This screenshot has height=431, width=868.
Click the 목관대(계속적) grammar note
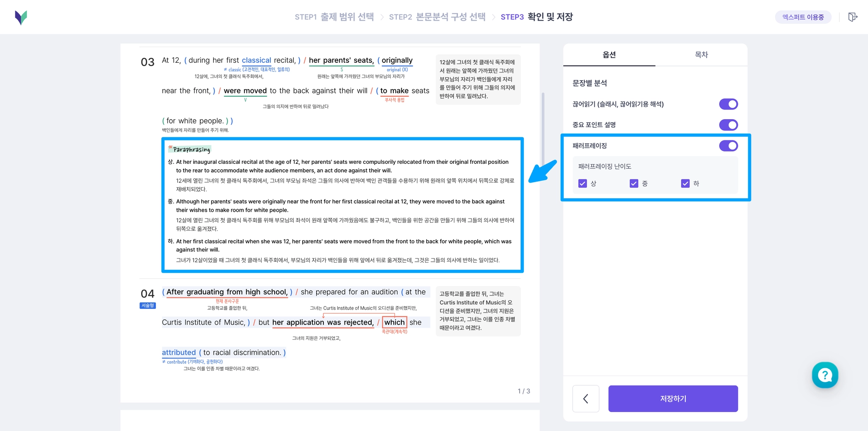395,332
